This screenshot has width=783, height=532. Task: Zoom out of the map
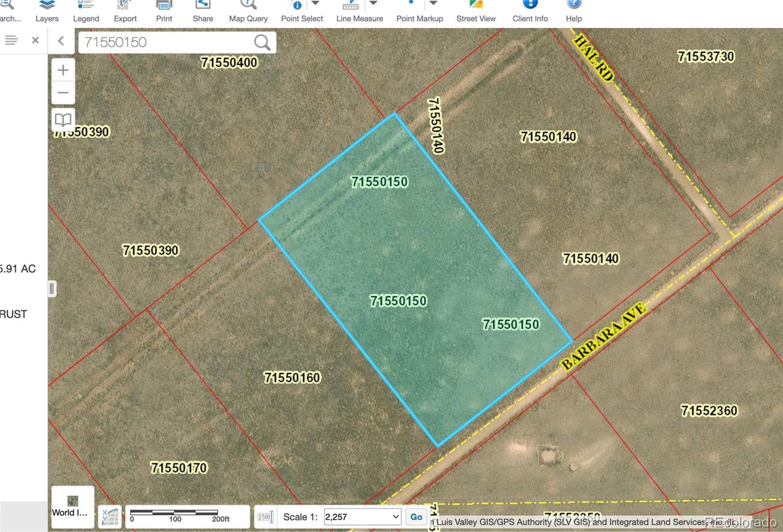(63, 93)
